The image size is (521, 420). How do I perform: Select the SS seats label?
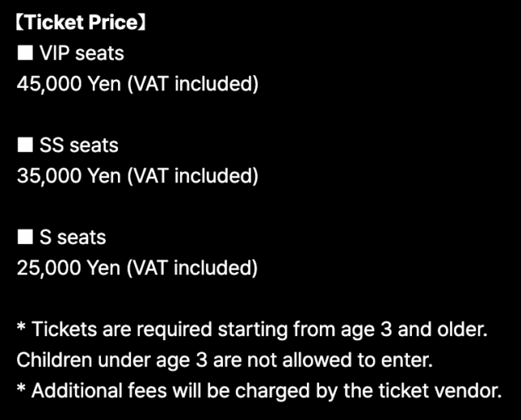coord(79,146)
